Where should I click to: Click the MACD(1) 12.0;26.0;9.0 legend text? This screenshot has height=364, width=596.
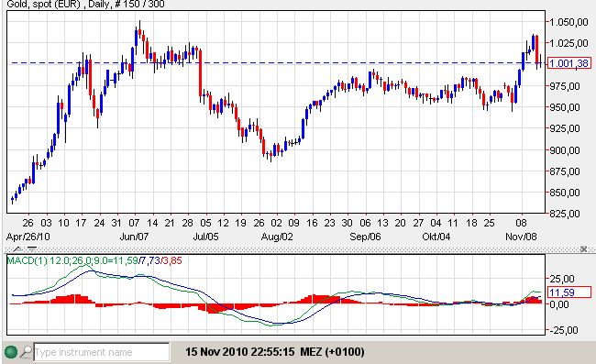point(94,260)
